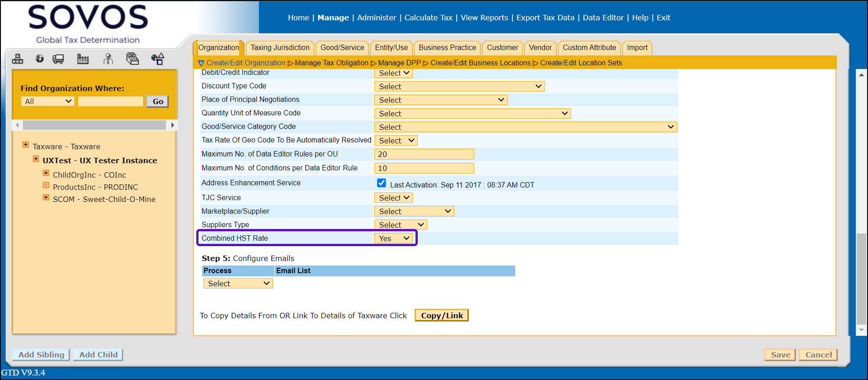Click the globe icon in left toolbar

pyautogui.click(x=40, y=59)
